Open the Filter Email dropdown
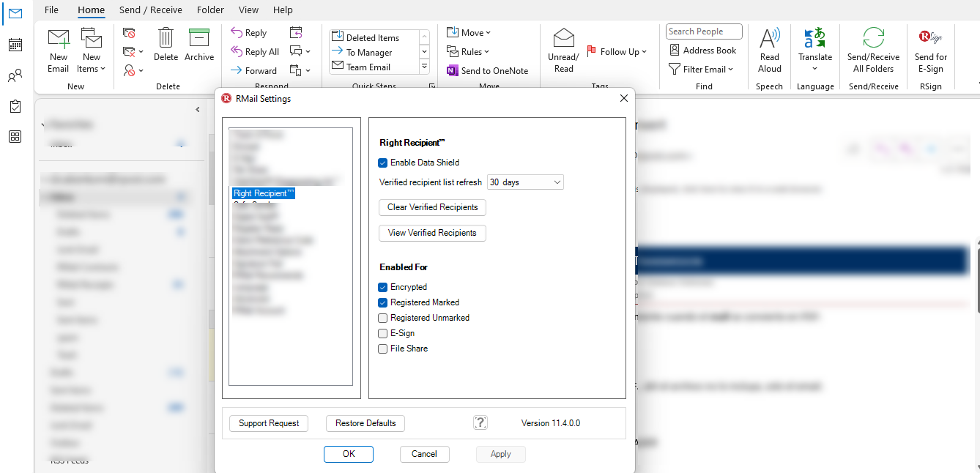This screenshot has width=980, height=473. (x=701, y=70)
